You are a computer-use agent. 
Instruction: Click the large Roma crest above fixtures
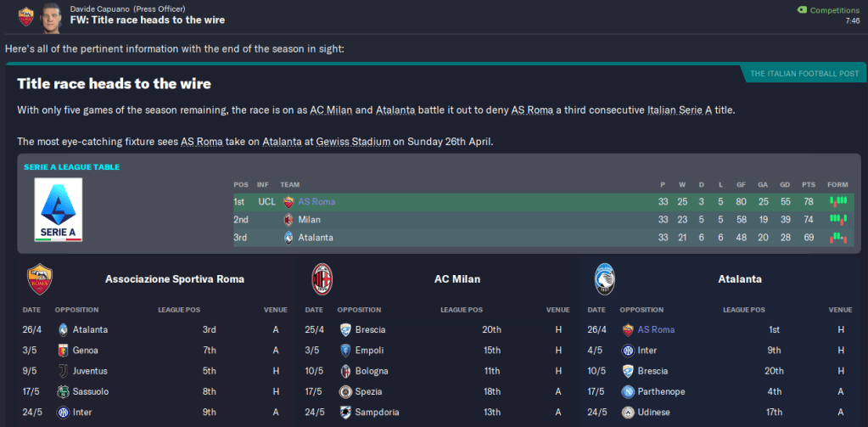click(x=39, y=278)
